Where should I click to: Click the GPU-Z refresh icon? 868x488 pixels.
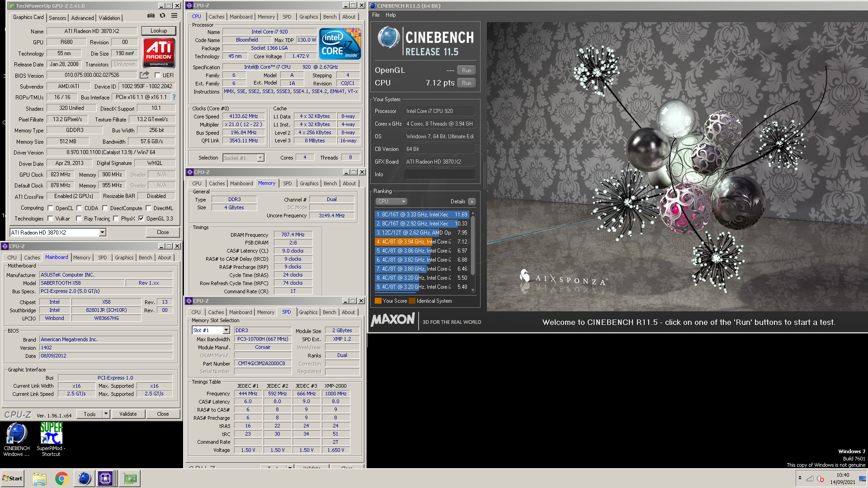tap(162, 16)
